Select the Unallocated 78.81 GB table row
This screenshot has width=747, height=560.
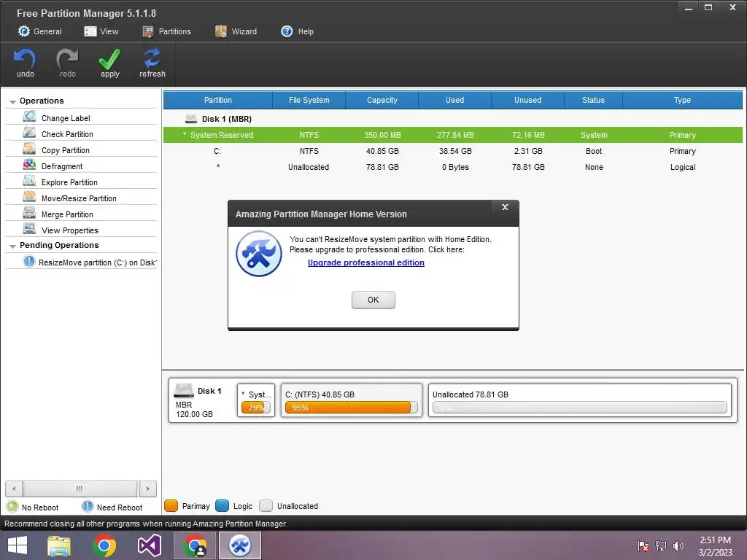[x=452, y=167]
